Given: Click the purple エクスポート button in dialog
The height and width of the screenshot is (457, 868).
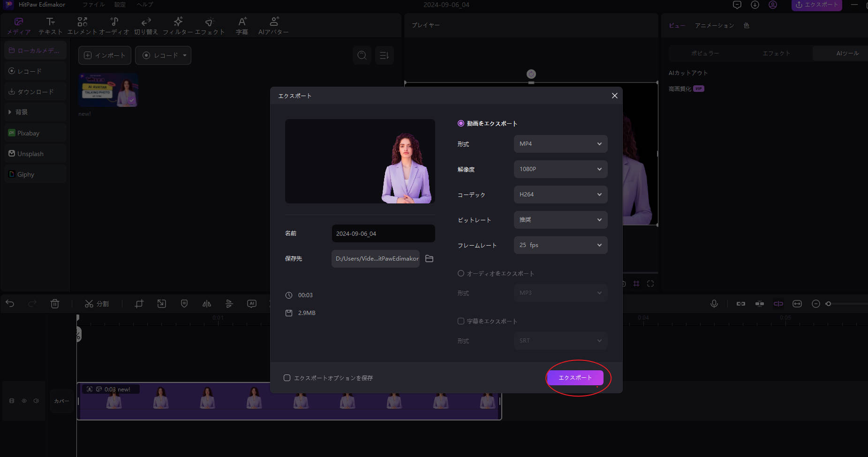Looking at the screenshot, I should click(575, 378).
